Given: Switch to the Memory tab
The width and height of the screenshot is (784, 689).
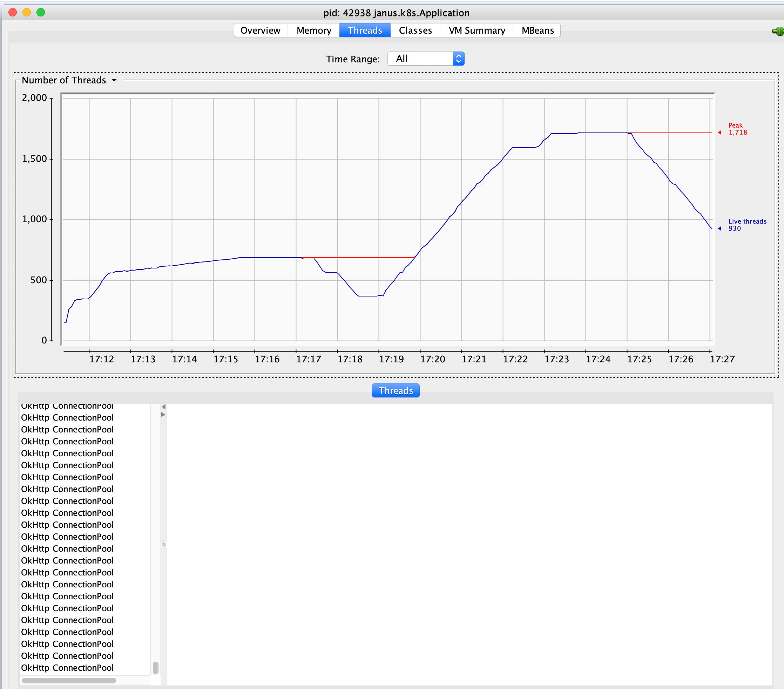Looking at the screenshot, I should click(x=313, y=30).
